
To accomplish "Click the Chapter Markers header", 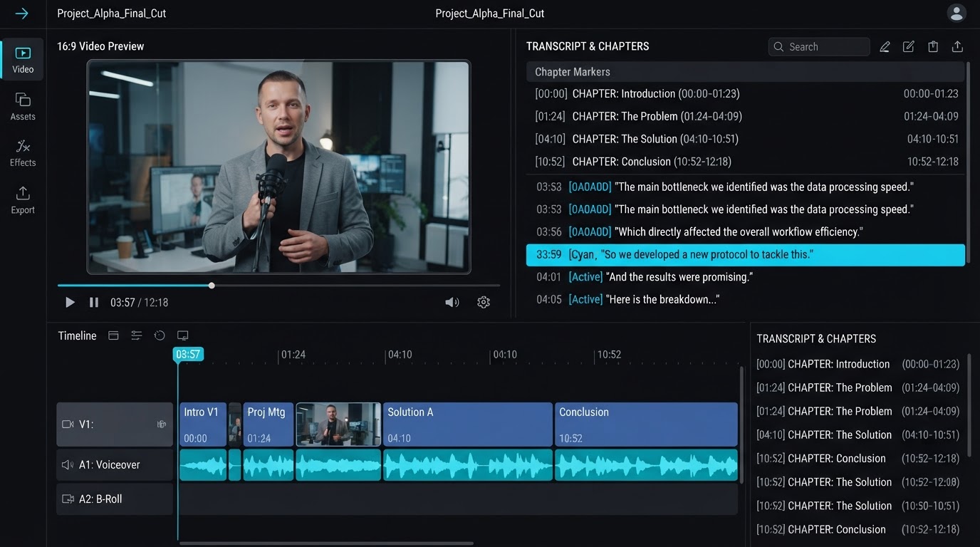I will (x=745, y=72).
